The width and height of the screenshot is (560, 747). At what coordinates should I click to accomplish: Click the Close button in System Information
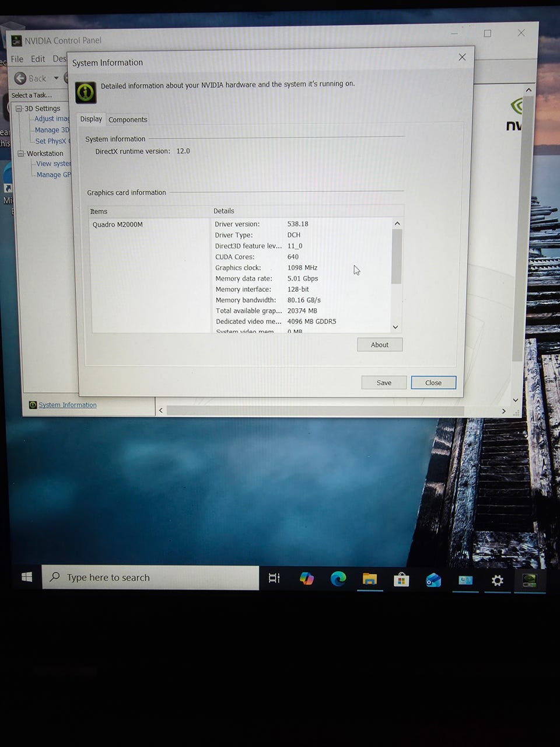(433, 383)
